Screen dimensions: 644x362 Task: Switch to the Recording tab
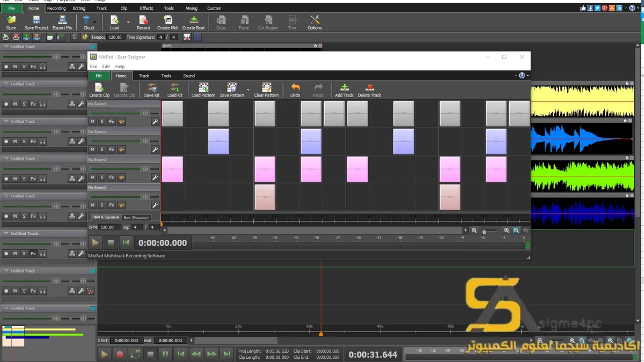point(56,8)
